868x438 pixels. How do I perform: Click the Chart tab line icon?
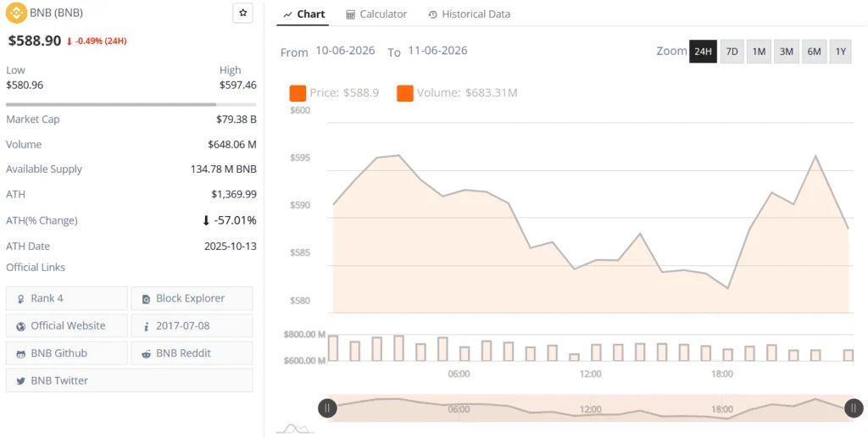click(287, 15)
